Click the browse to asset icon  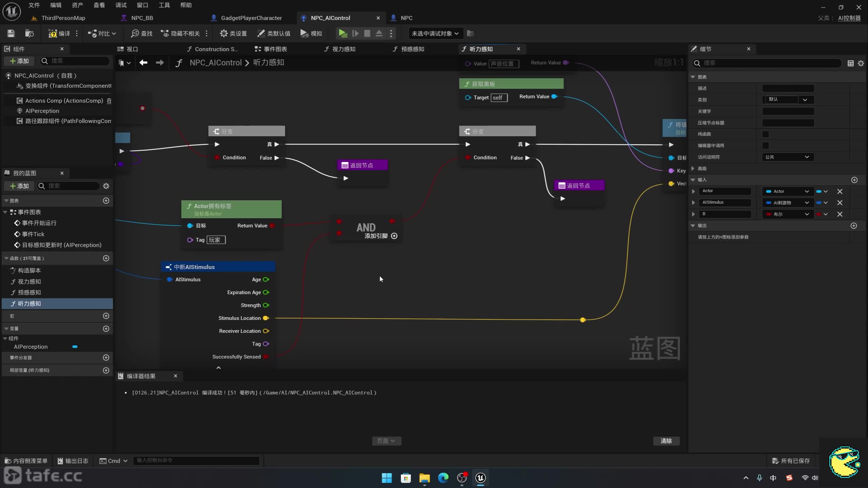click(29, 33)
